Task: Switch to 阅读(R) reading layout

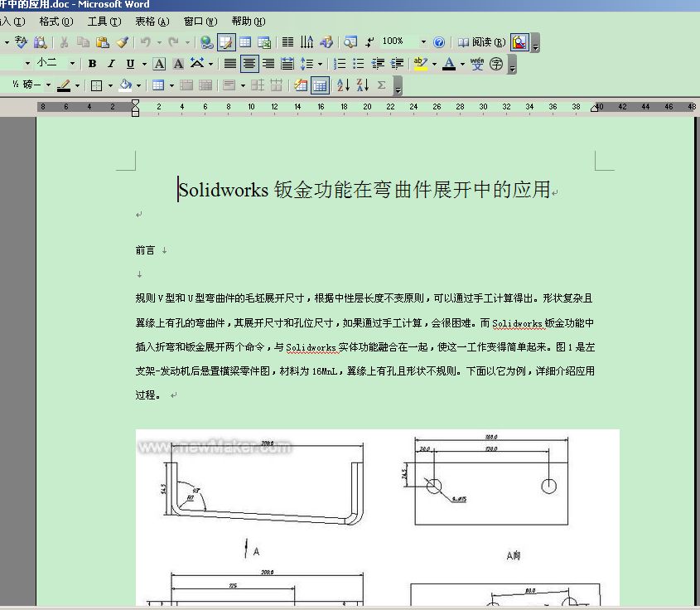Action: (481, 42)
